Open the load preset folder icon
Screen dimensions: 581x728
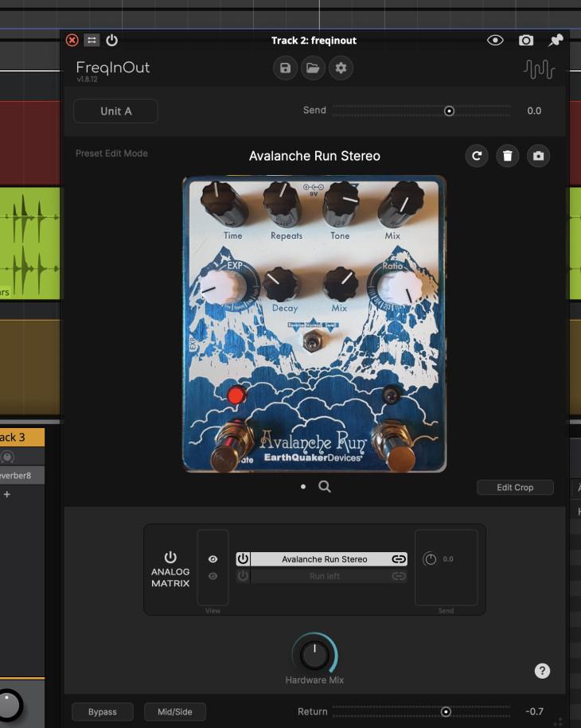[313, 68]
